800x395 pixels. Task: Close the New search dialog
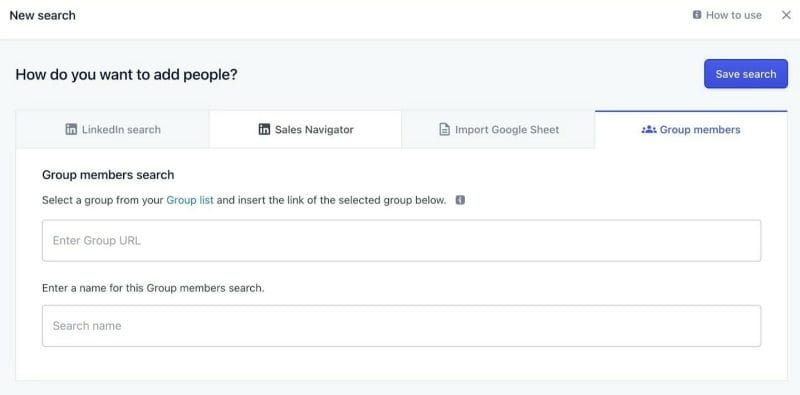tap(786, 15)
